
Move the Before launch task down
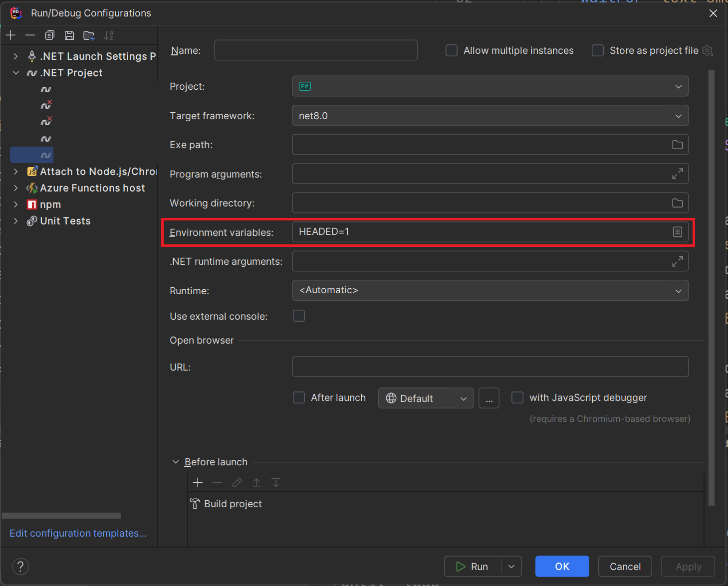click(276, 482)
